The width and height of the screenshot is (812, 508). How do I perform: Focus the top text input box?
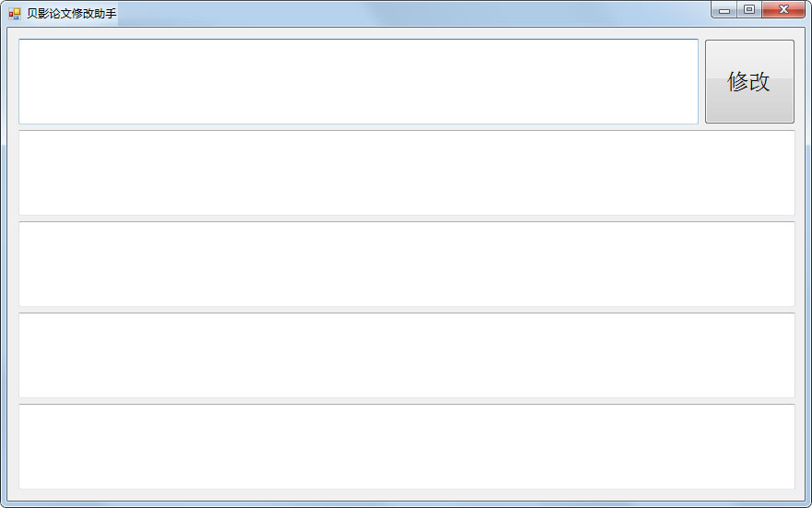358,81
